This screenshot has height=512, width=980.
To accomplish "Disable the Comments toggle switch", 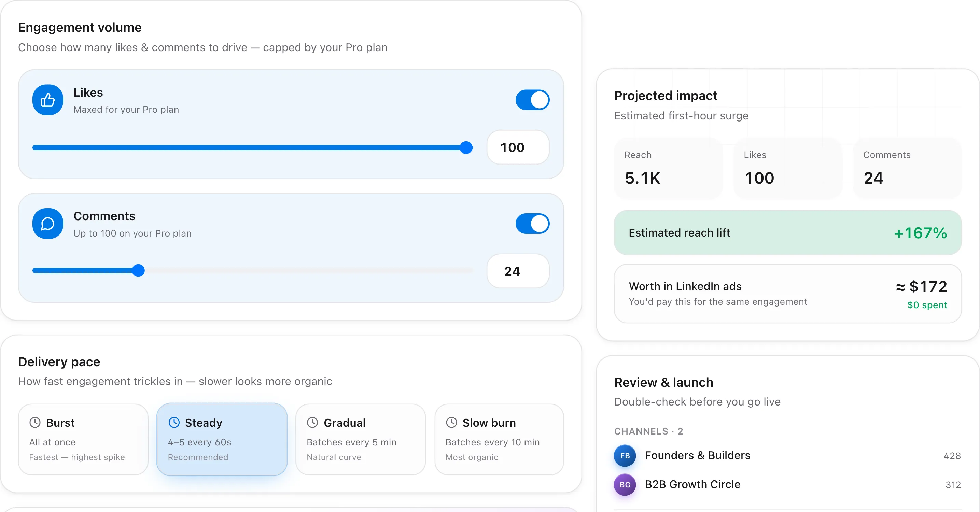I will coord(532,224).
